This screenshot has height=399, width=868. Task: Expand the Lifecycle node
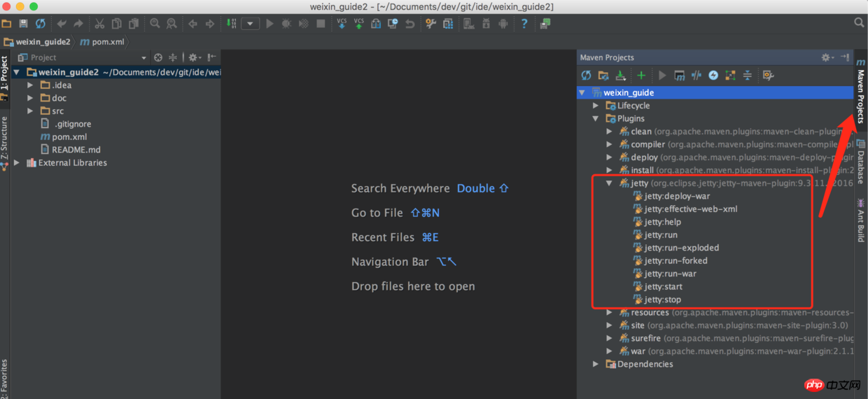[596, 106]
